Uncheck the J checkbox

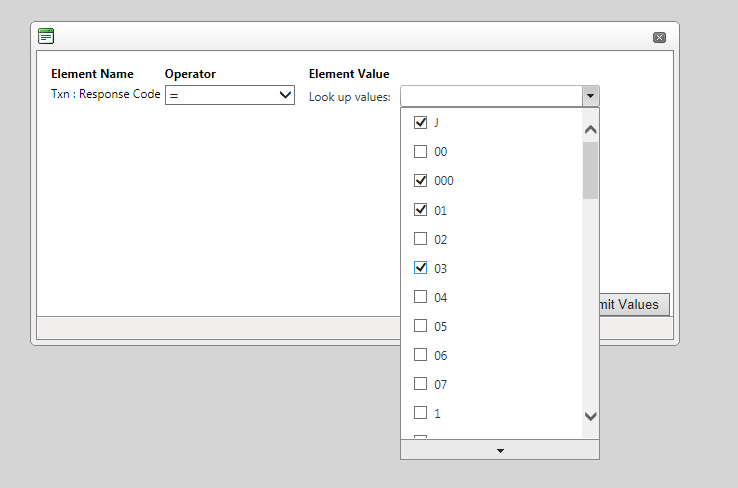click(x=420, y=122)
